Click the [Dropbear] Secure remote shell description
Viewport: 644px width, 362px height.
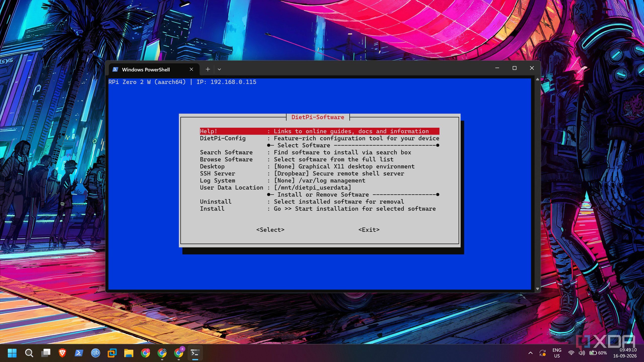339,173
